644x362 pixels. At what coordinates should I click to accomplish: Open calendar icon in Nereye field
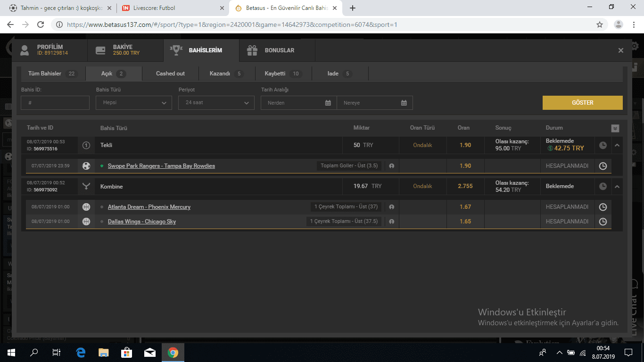point(404,103)
